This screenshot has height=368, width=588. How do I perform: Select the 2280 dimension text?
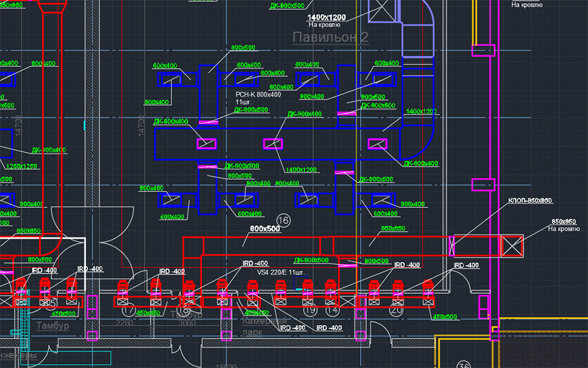click(x=124, y=323)
